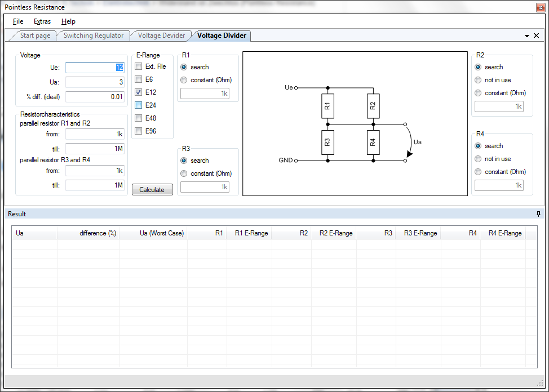Click the % diff. (ideal) field
The width and height of the screenshot is (549, 392).
point(95,97)
